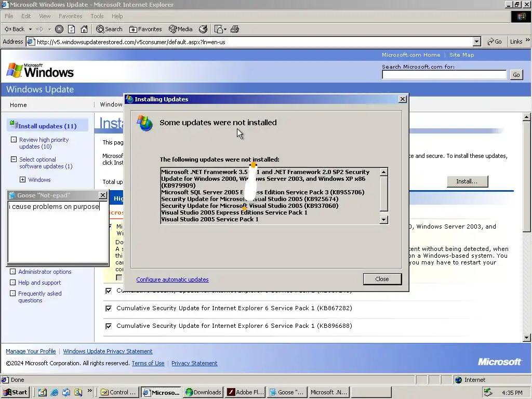This screenshot has height=399, width=532.
Task: Open the Media toolbar pane
Action: pos(181,29)
